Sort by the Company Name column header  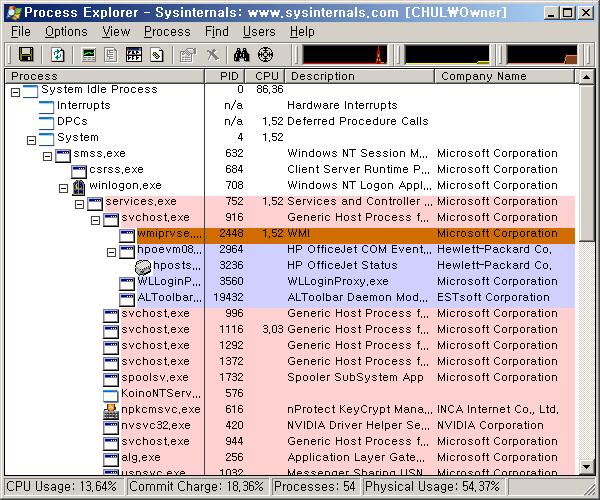click(505, 76)
